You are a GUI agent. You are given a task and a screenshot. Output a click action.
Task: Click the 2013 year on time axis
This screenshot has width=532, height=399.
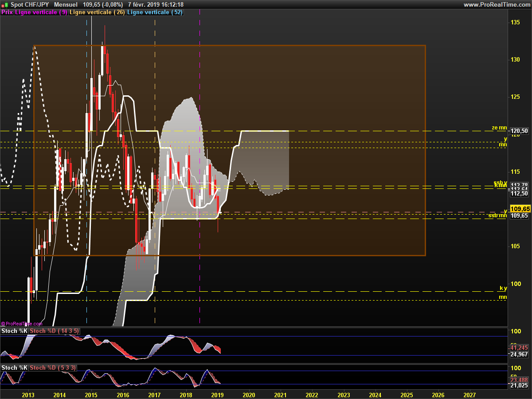pyautogui.click(x=28, y=394)
